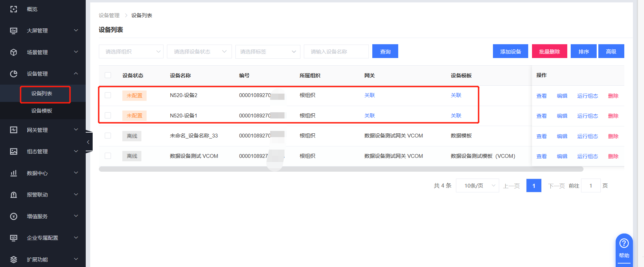This screenshot has height=267, width=644.
Task: Collapse the sidebar with the arrow handle
Action: [x=88, y=142]
